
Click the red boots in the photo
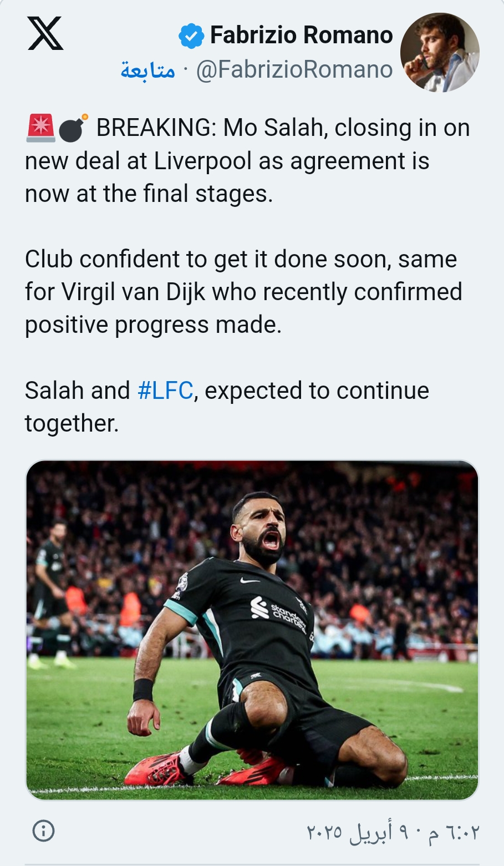coord(161,768)
